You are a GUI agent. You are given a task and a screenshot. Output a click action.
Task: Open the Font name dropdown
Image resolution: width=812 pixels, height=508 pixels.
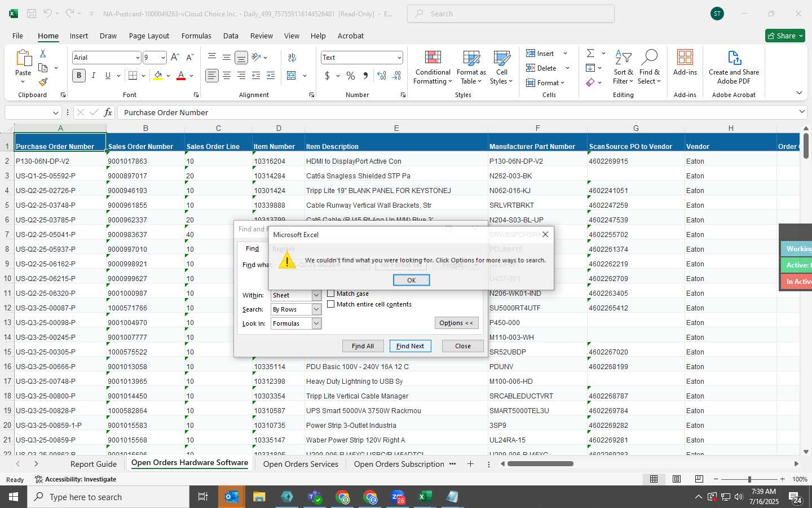(138, 58)
